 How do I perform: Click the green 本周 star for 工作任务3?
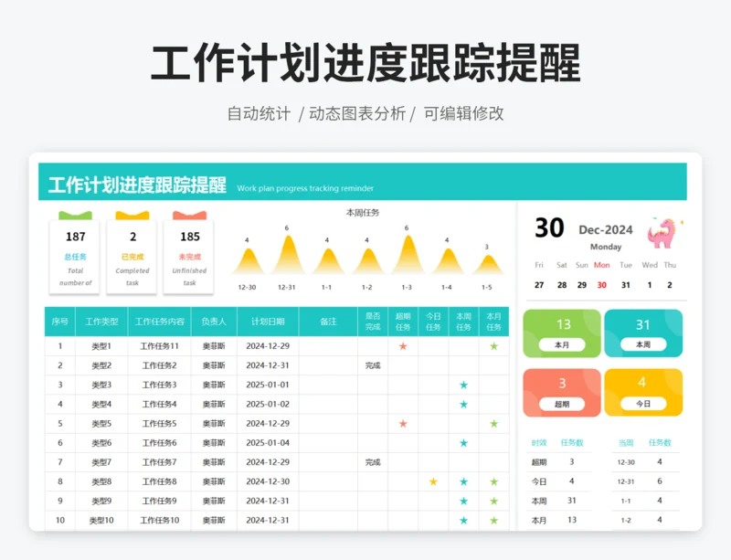[463, 386]
